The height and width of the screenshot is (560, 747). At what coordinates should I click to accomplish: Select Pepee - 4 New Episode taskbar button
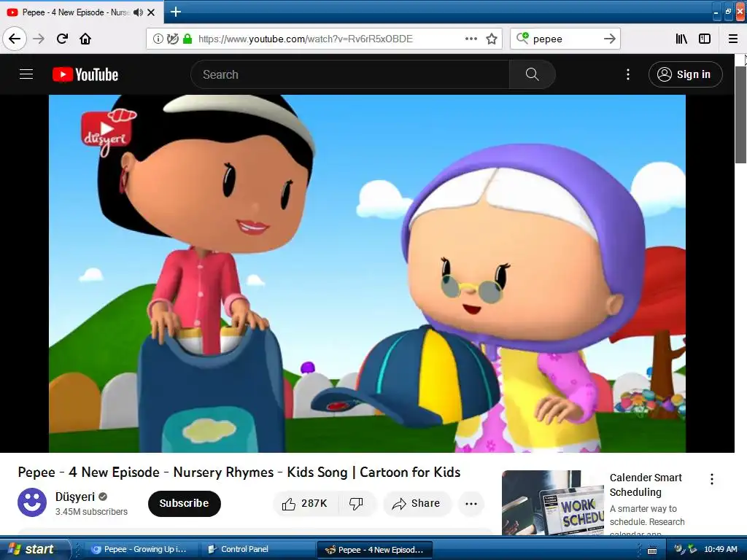[x=374, y=550]
